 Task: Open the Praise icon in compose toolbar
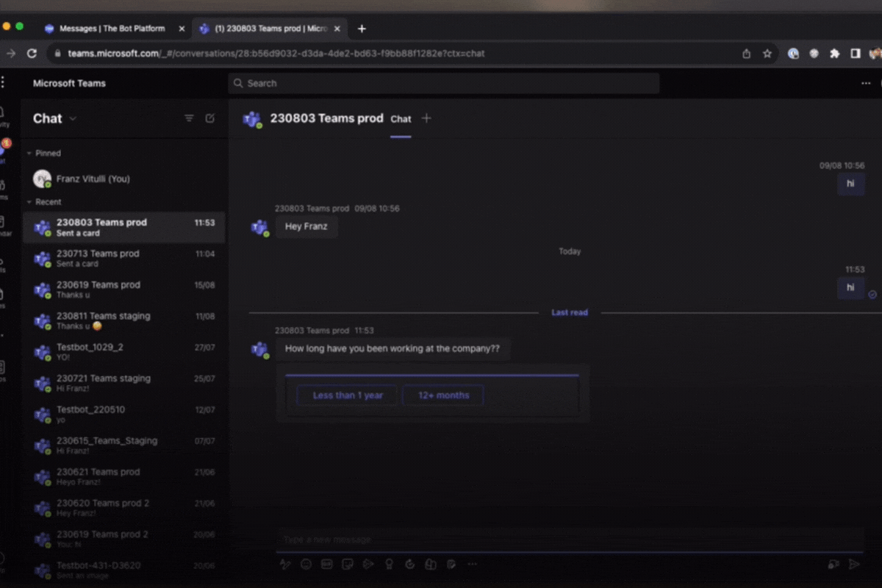pos(390,564)
